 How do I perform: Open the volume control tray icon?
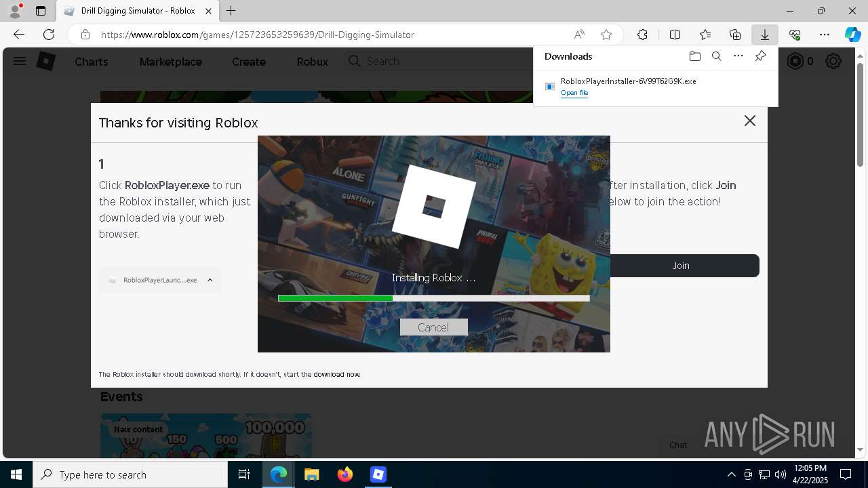tap(781, 474)
